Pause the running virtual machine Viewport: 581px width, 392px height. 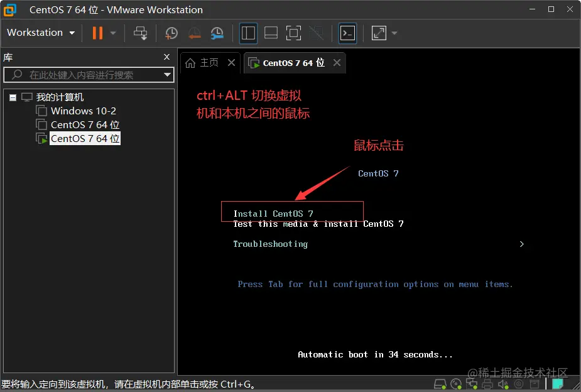(x=97, y=33)
